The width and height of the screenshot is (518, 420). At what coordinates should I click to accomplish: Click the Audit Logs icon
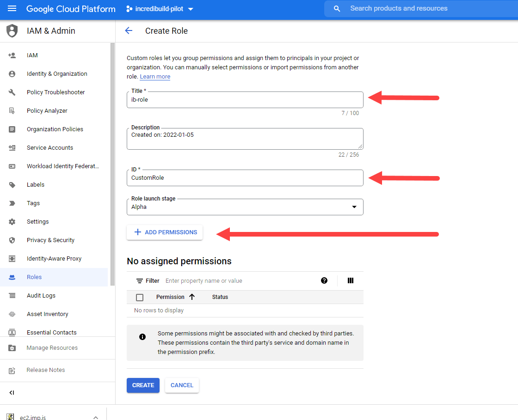point(12,296)
